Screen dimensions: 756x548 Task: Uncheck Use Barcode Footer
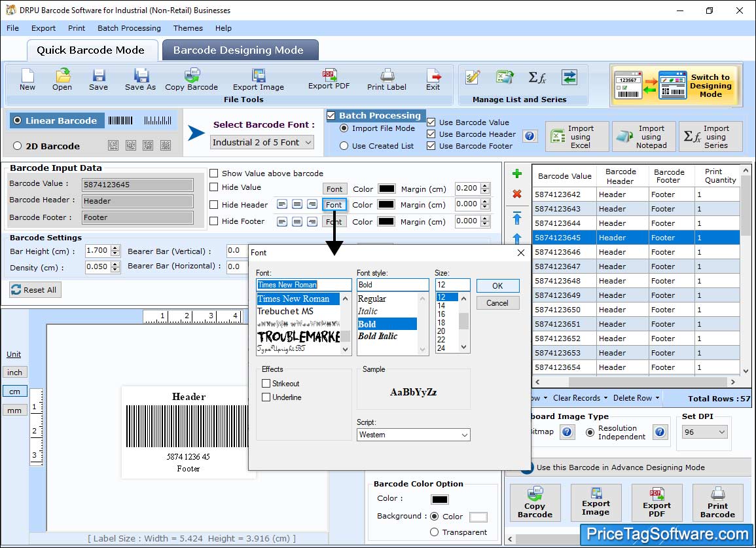(431, 146)
